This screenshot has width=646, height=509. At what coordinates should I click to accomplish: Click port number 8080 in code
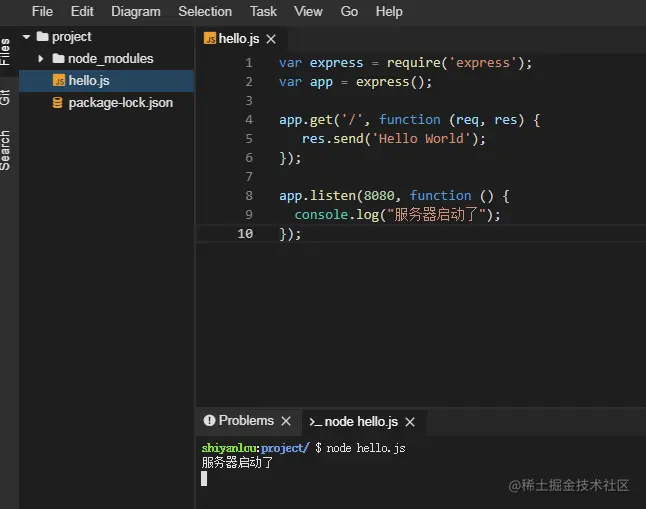pyautogui.click(x=379, y=195)
